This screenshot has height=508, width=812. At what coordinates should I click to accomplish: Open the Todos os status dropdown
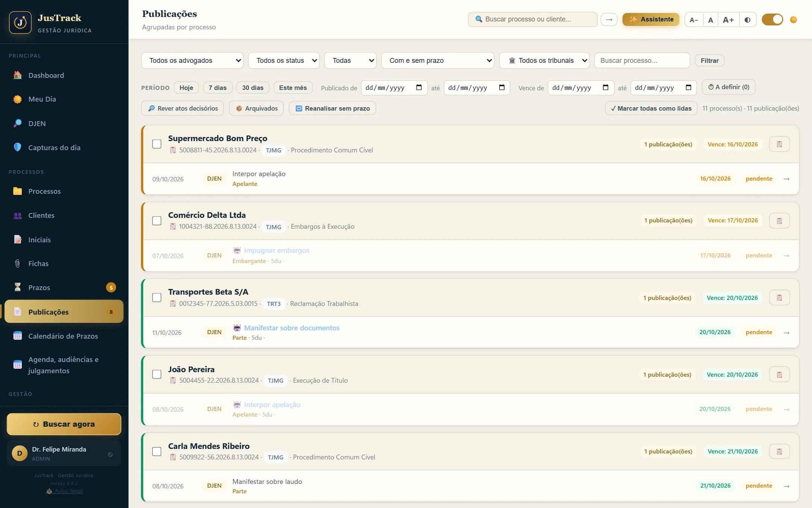click(284, 61)
